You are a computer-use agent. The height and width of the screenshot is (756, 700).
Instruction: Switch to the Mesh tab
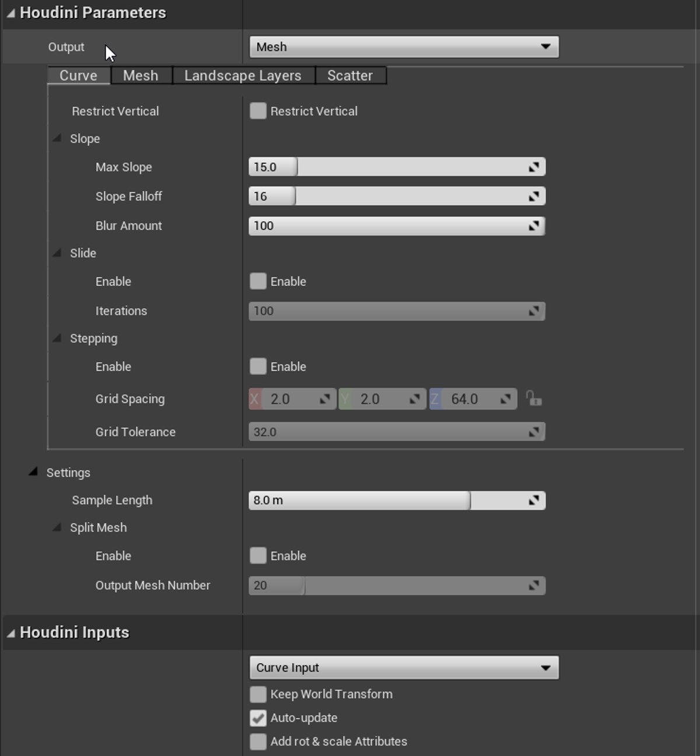pos(141,76)
